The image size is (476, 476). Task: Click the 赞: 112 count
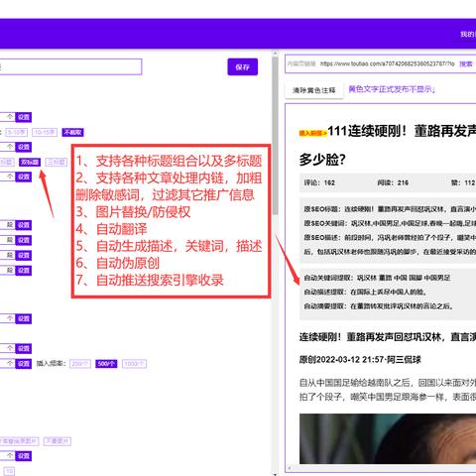(463, 182)
